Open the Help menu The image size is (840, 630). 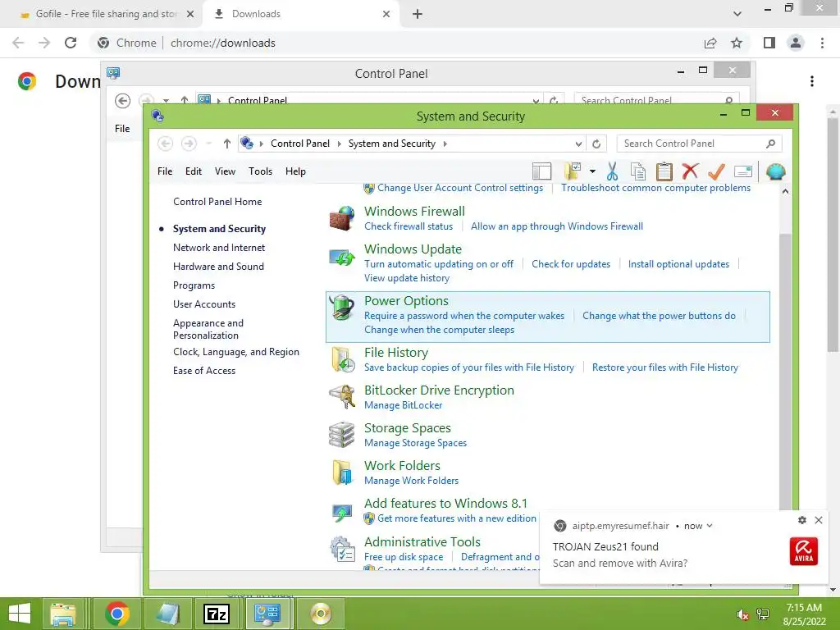[x=295, y=171]
